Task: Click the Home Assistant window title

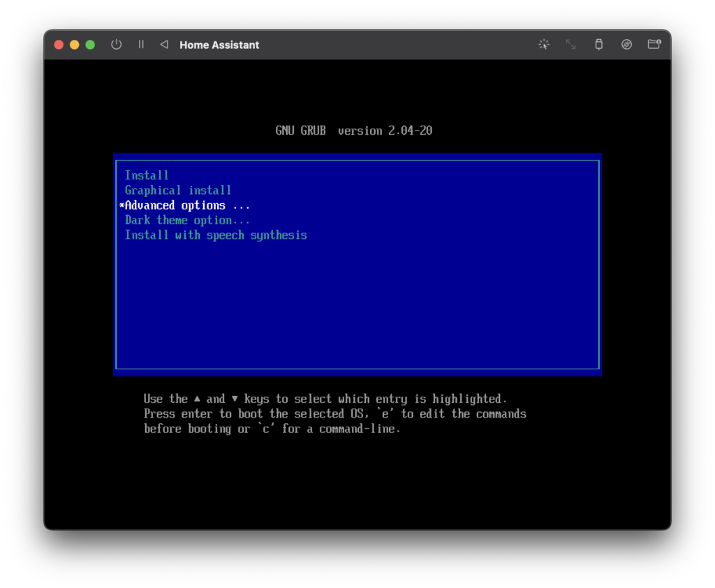Action: click(219, 45)
